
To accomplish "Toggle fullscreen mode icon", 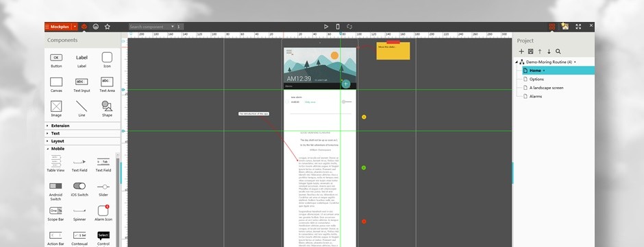I will [x=578, y=27].
